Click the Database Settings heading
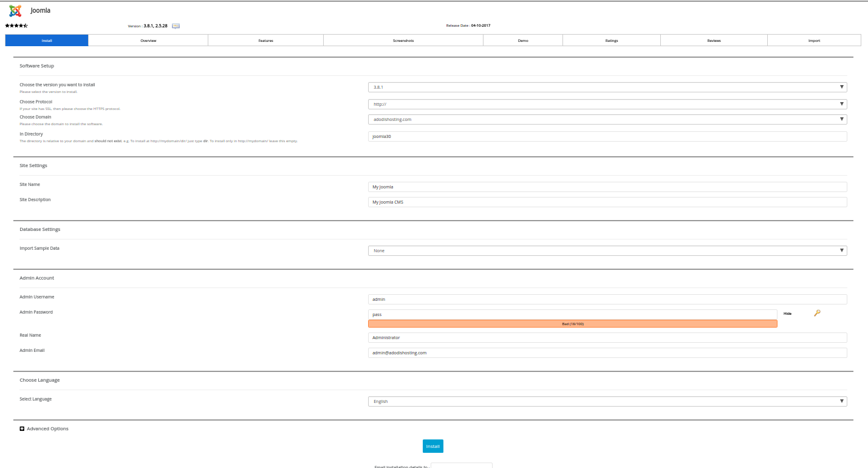Screen dimensions: 868x468 pyautogui.click(x=40, y=229)
